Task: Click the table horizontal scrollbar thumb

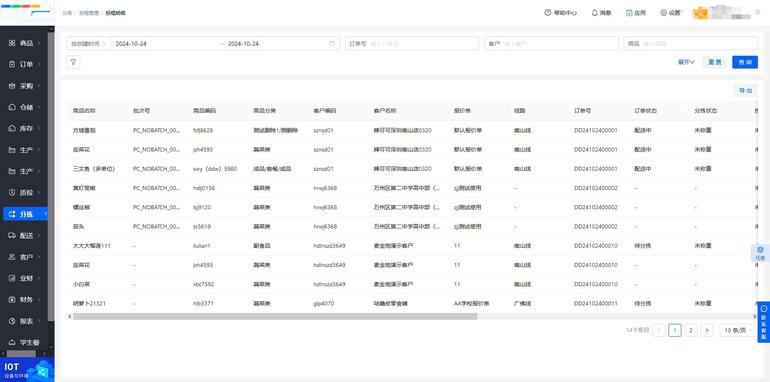Action: point(275,317)
